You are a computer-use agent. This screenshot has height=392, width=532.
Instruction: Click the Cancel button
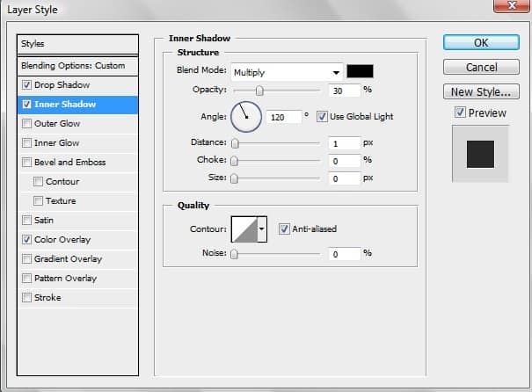coord(481,67)
